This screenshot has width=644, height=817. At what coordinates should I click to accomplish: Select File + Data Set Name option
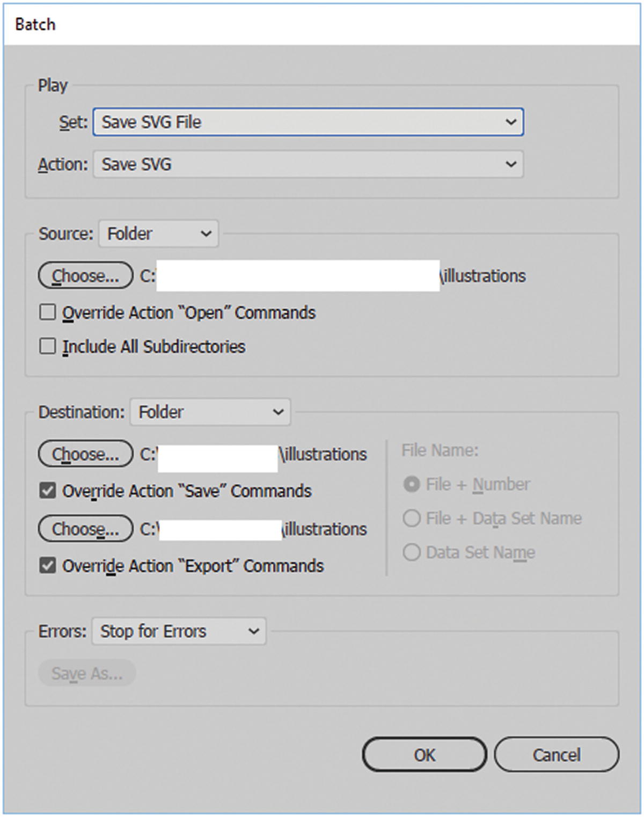412,519
